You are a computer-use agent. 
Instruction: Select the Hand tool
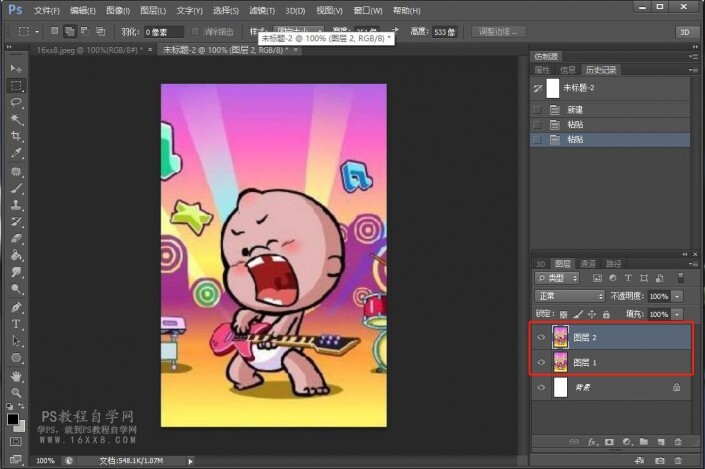(17, 375)
